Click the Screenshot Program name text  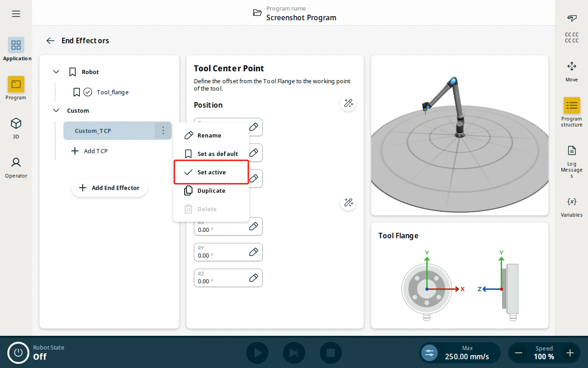pos(301,17)
